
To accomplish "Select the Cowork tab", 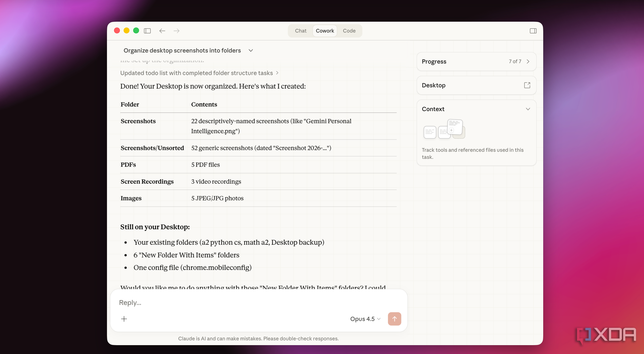I will [x=325, y=31].
